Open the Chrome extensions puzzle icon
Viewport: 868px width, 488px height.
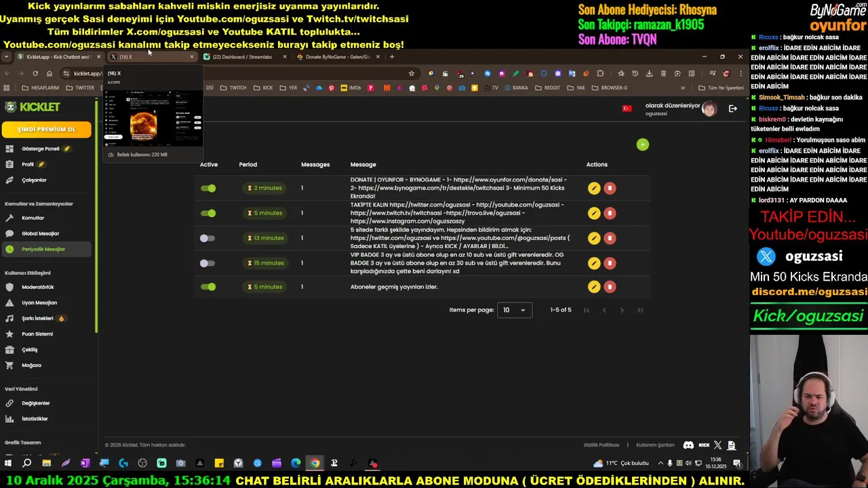point(600,73)
